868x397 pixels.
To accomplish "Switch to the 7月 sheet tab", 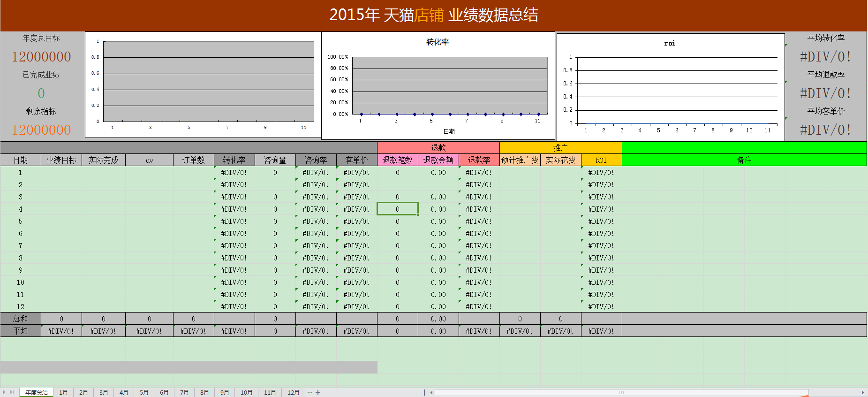I will click(184, 392).
